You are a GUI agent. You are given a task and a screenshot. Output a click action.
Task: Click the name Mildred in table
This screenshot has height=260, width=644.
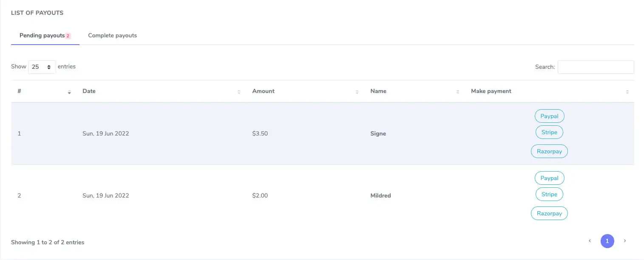380,196
